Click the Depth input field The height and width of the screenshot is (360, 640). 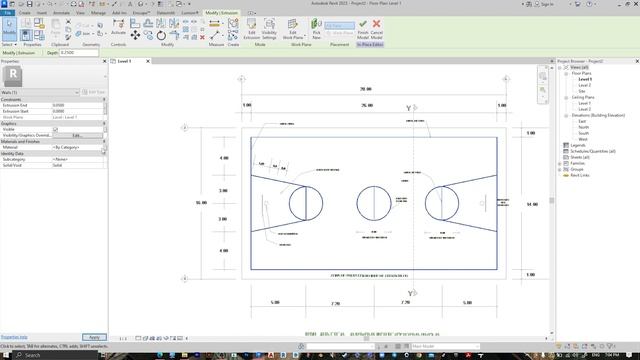pos(79,53)
